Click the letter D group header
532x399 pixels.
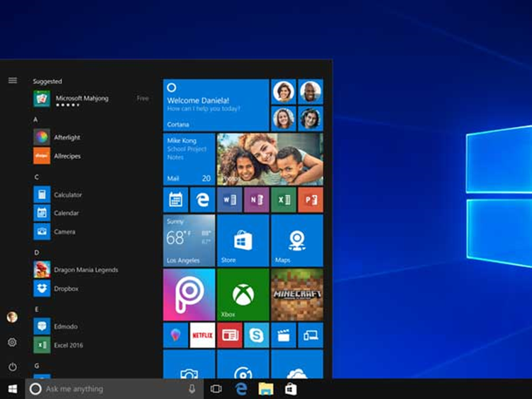(36, 252)
